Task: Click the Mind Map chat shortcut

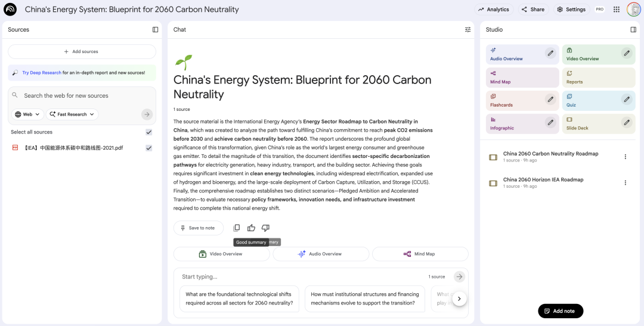Action: [x=420, y=254]
